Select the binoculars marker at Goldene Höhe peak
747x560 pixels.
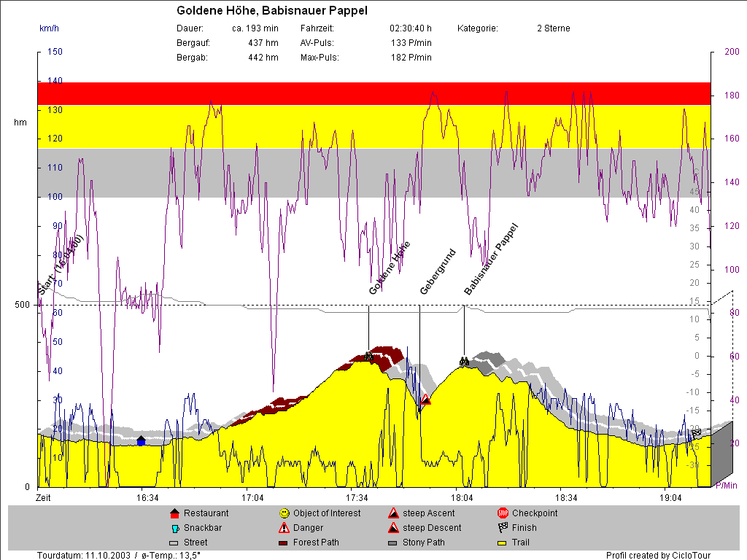coord(368,357)
